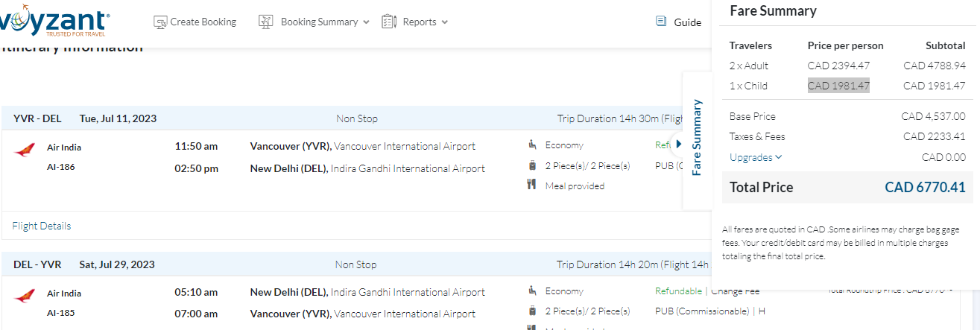Click the vertical Fare Summary tab
980x330 pixels.
click(x=697, y=137)
